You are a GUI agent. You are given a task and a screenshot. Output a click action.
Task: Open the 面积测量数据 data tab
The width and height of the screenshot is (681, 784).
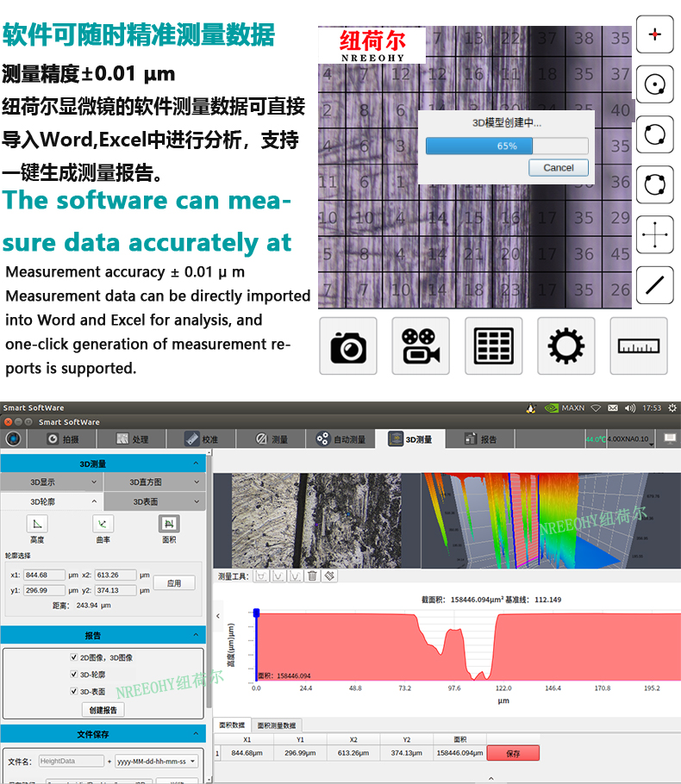(x=277, y=725)
